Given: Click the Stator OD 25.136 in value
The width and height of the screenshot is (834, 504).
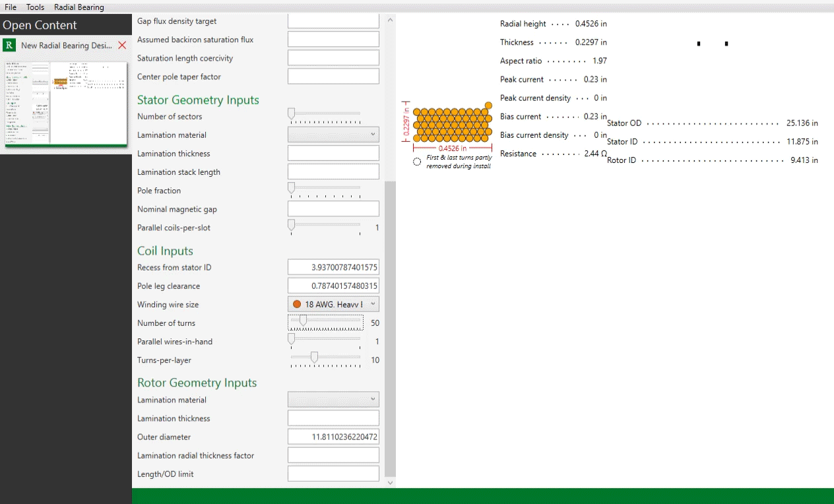Looking at the screenshot, I should [802, 123].
